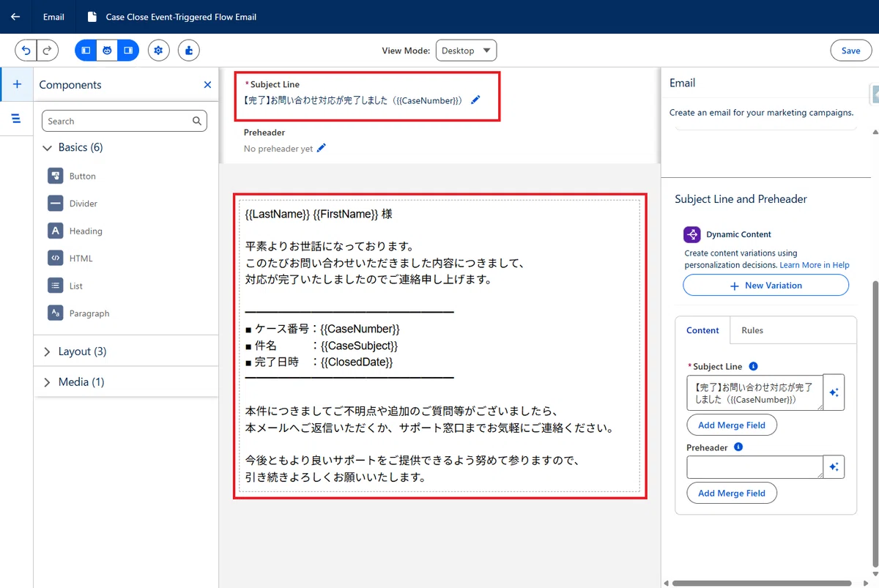Click the Email label in header
The width and height of the screenshot is (879, 588).
53,17
